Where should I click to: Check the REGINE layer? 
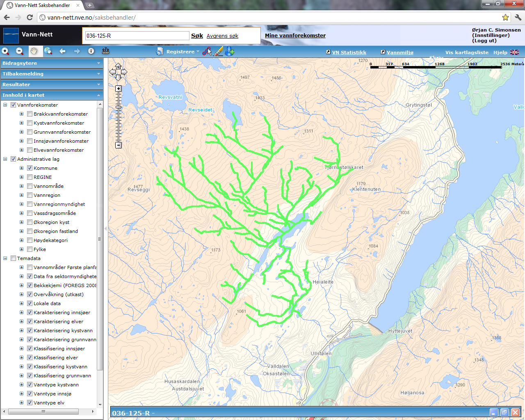30,177
